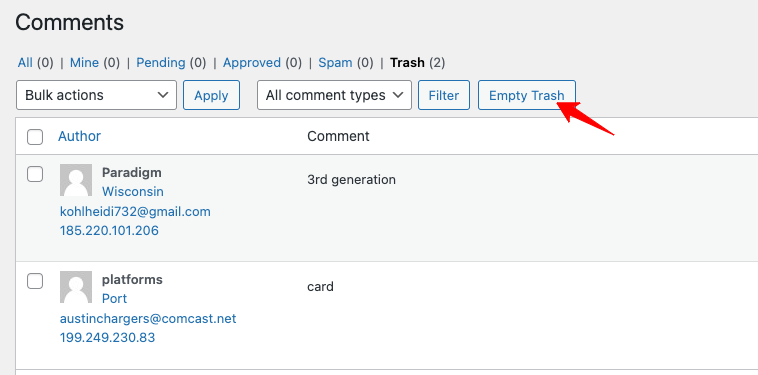Empty Trash to permanently delete comments
Screen dimensions: 758x375
click(526, 95)
